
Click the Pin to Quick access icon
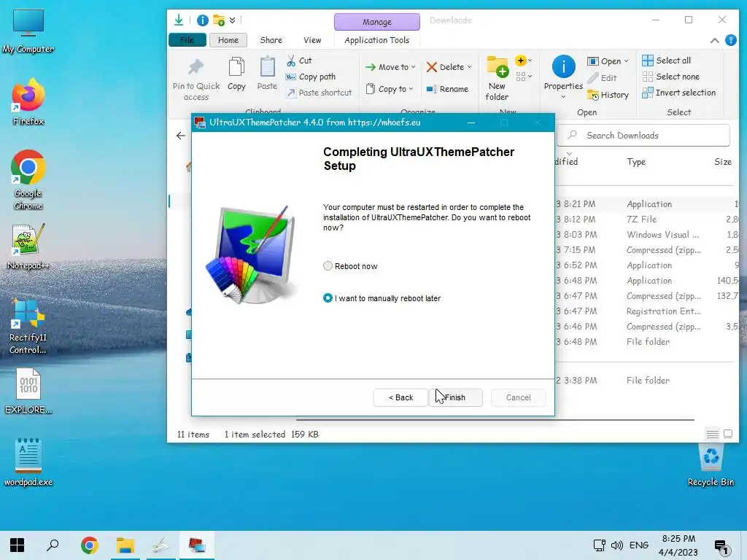(196, 68)
